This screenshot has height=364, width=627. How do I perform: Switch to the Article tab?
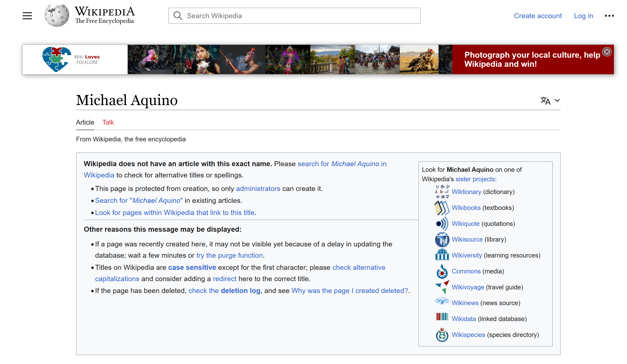click(x=85, y=122)
